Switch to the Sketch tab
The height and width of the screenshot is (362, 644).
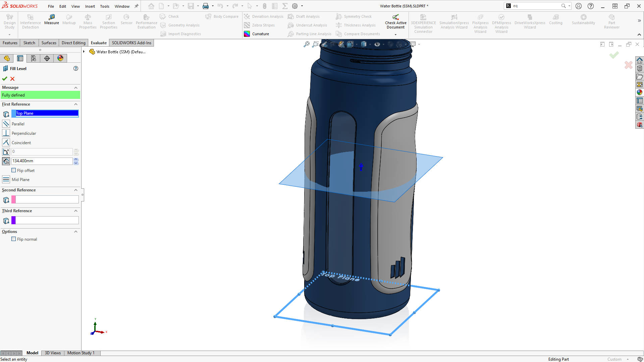click(29, 43)
